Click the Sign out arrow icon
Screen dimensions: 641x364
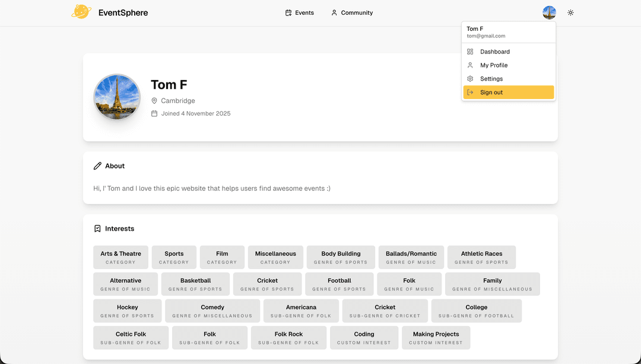pos(471,92)
